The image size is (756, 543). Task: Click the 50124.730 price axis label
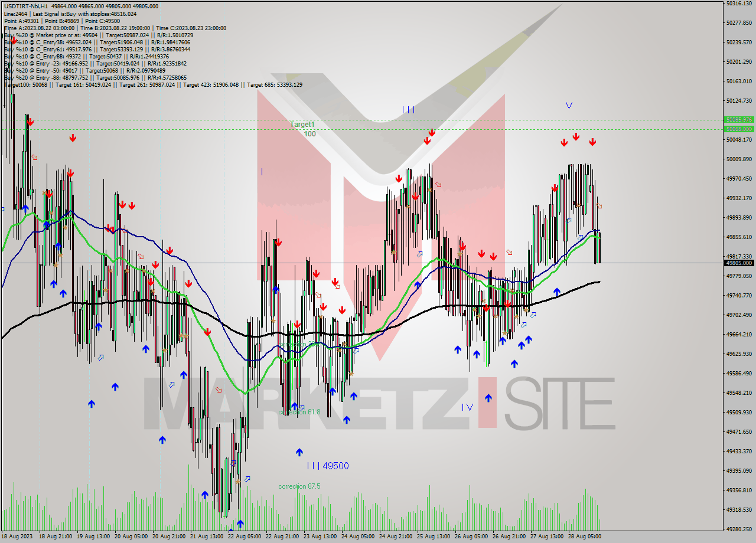coord(739,100)
